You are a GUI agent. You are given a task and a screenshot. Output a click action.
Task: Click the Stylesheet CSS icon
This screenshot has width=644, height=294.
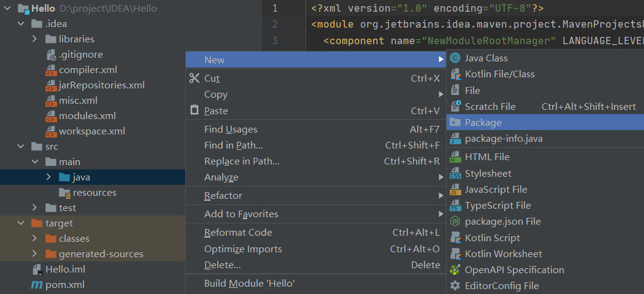coord(454,174)
